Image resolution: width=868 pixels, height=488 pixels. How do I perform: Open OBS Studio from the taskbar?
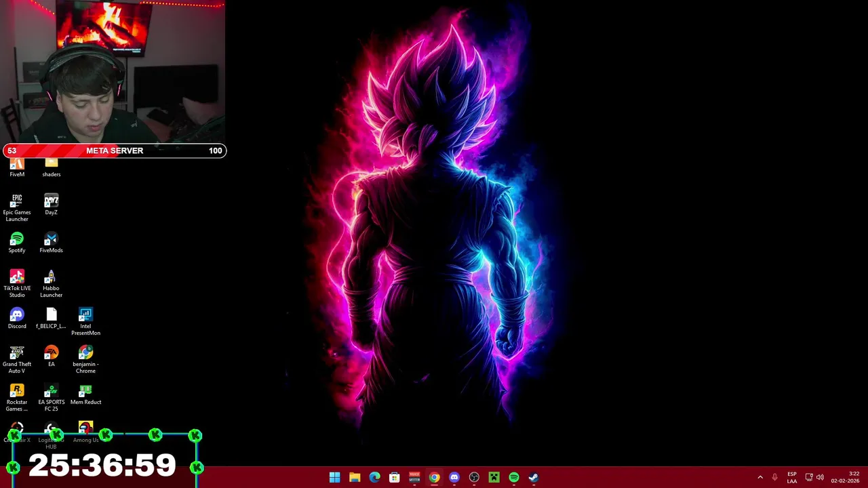click(x=474, y=477)
